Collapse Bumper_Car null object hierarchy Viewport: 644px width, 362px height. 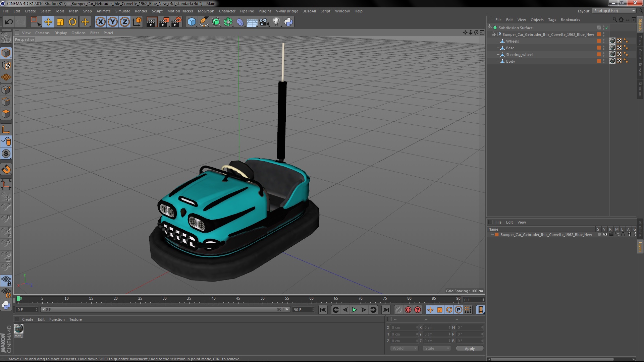[x=493, y=35]
